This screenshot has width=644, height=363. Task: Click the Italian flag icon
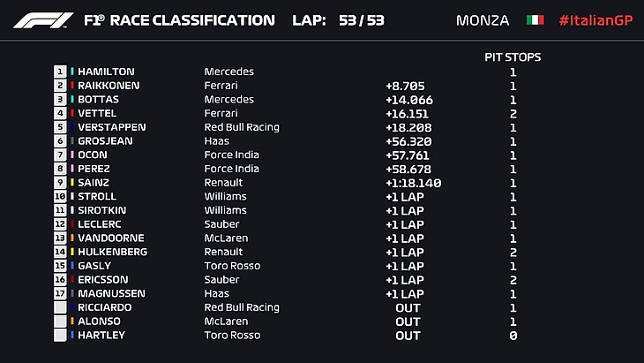click(x=535, y=19)
